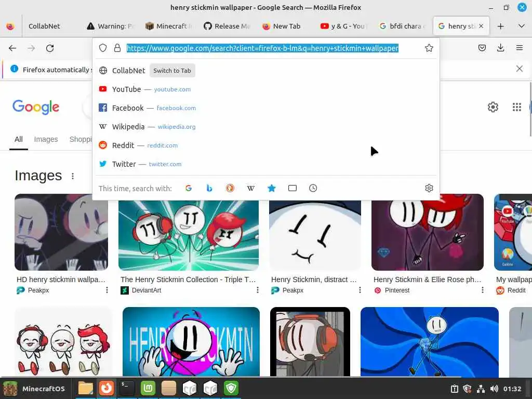Save to Pocket icon

tap(482, 48)
